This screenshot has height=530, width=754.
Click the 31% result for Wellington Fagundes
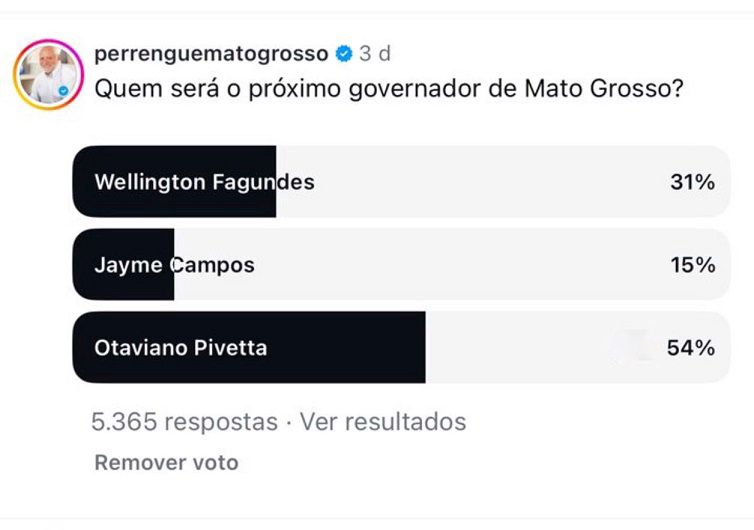(692, 182)
